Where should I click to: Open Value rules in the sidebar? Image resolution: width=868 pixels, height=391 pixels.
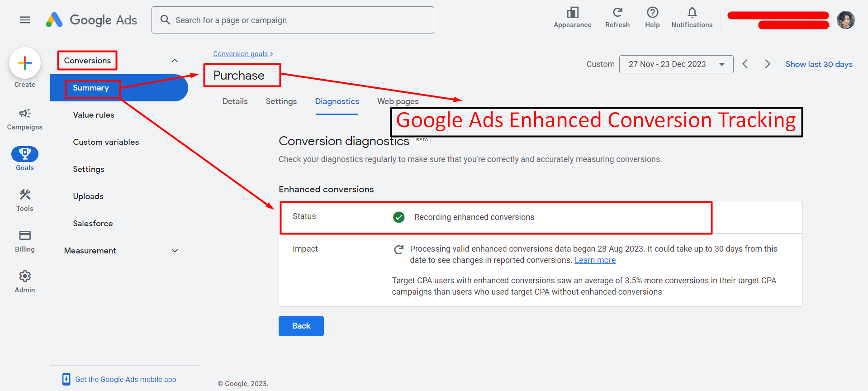coord(94,115)
